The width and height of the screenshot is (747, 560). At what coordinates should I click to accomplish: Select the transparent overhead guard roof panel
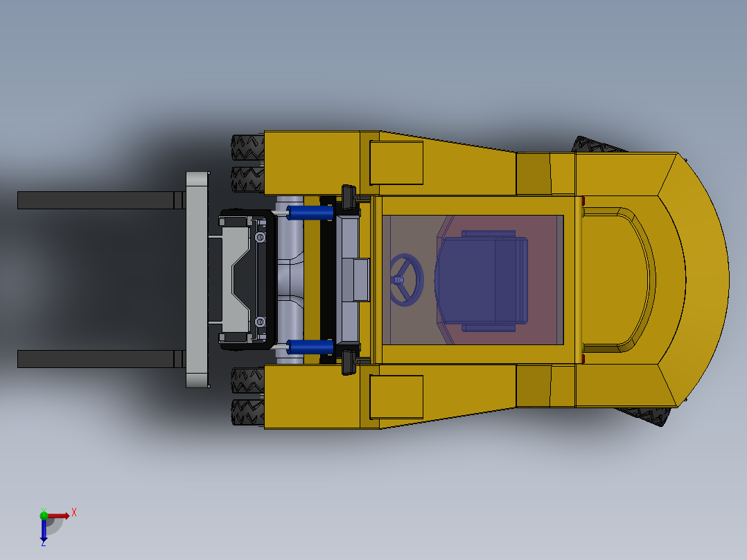click(x=473, y=280)
